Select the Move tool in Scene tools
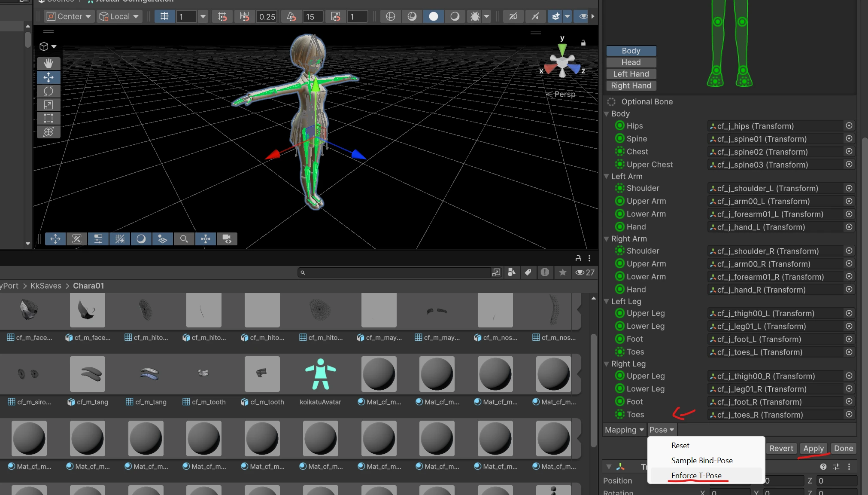 [x=49, y=77]
